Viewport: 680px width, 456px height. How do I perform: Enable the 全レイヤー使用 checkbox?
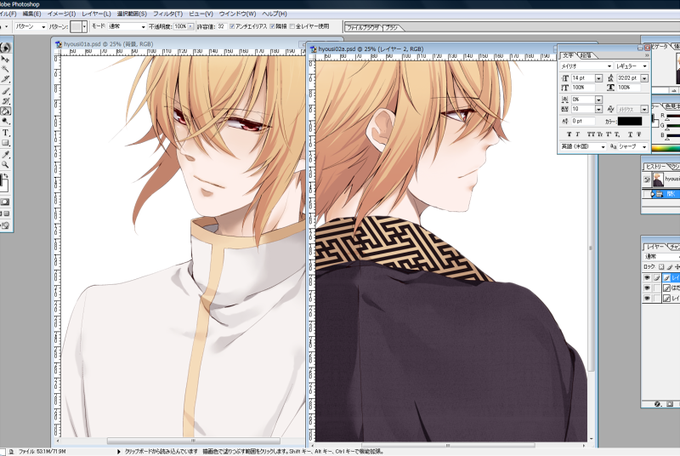pos(292,26)
